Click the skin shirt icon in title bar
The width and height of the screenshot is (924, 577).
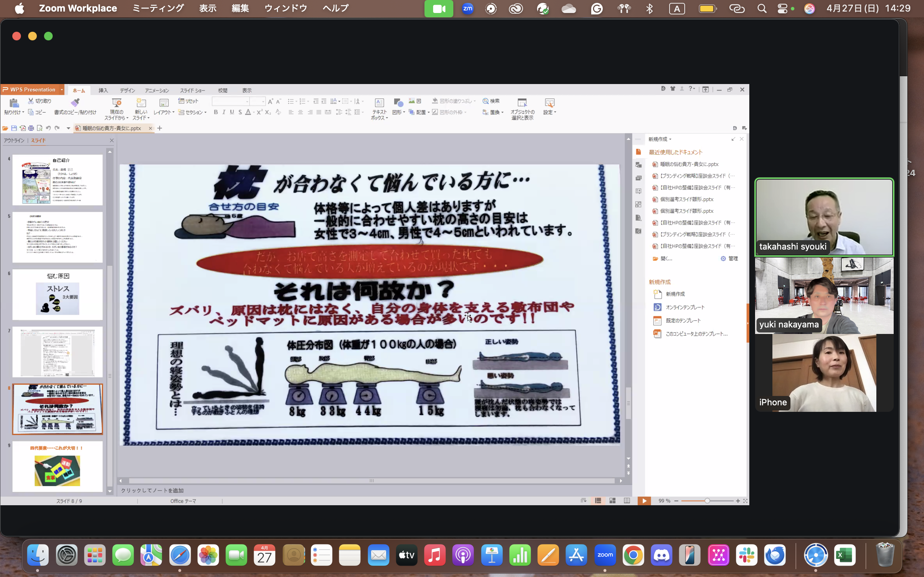click(672, 89)
